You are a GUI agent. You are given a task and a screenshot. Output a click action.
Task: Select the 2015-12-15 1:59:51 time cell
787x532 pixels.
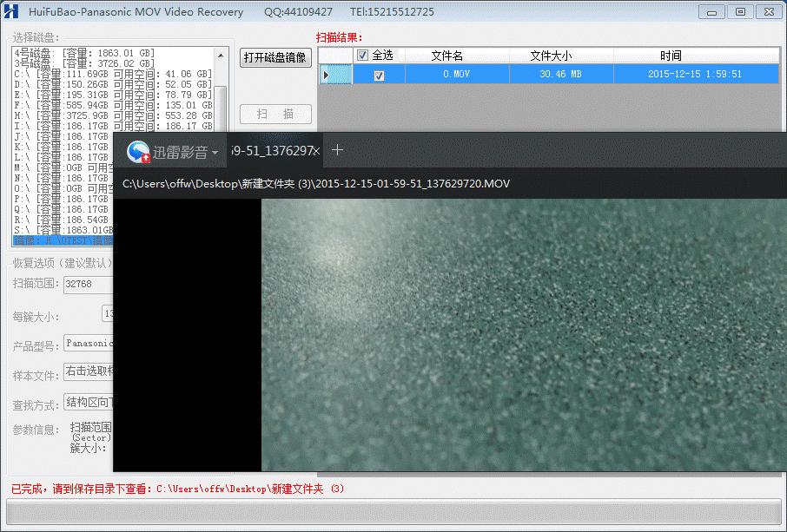[696, 75]
